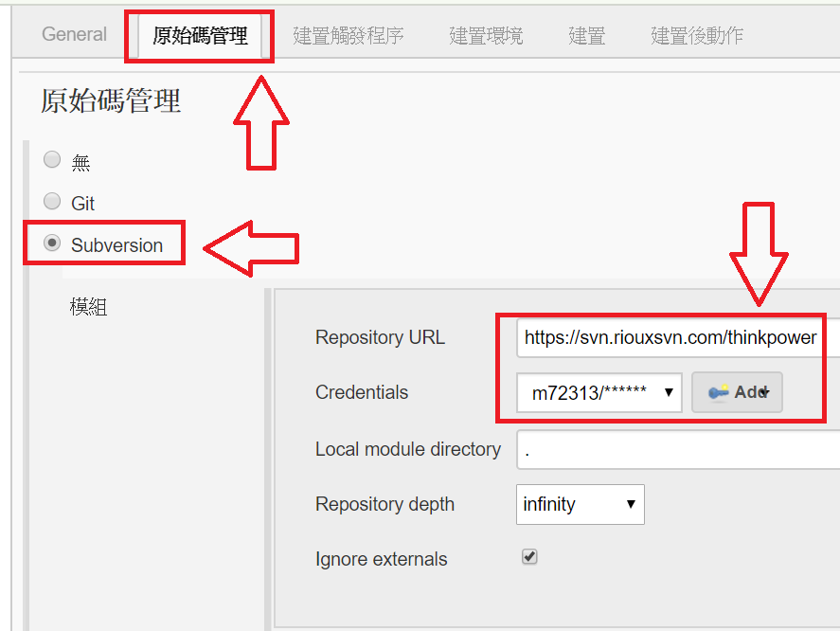Switch to the General tab
The width and height of the screenshot is (840, 631).
click(x=73, y=34)
